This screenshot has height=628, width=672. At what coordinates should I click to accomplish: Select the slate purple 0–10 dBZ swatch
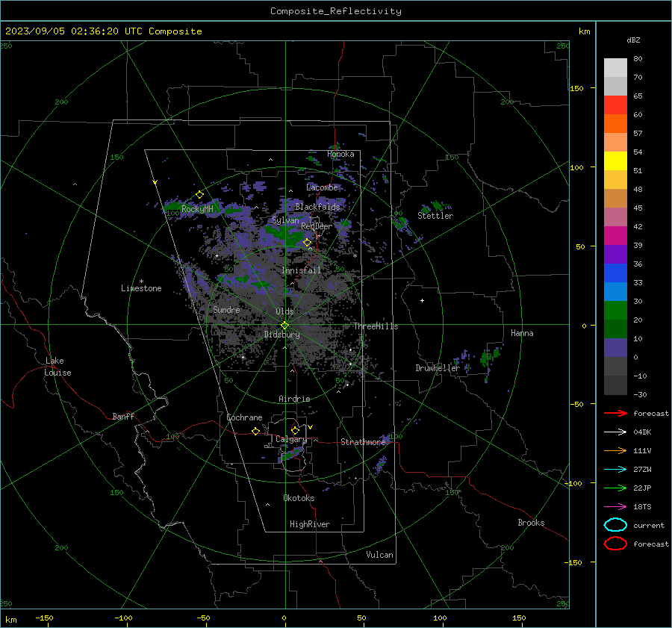(615, 347)
